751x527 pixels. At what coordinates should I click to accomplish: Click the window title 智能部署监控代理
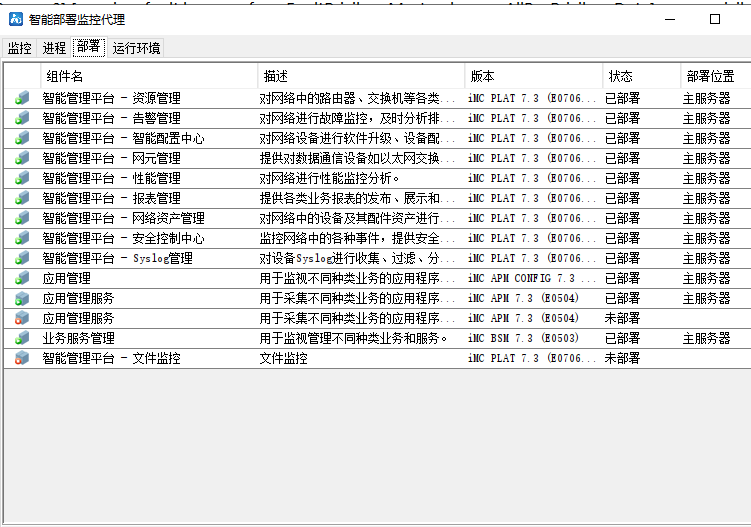pos(77,19)
